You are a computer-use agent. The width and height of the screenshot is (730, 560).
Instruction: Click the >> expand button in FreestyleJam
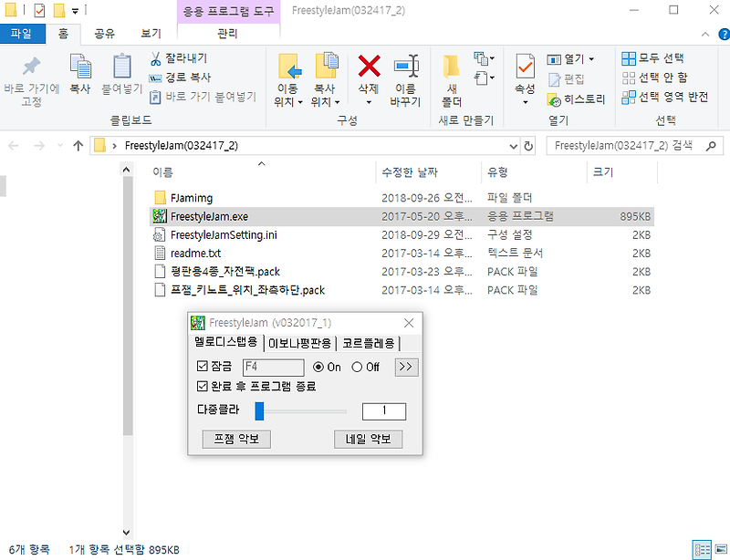[406, 367]
